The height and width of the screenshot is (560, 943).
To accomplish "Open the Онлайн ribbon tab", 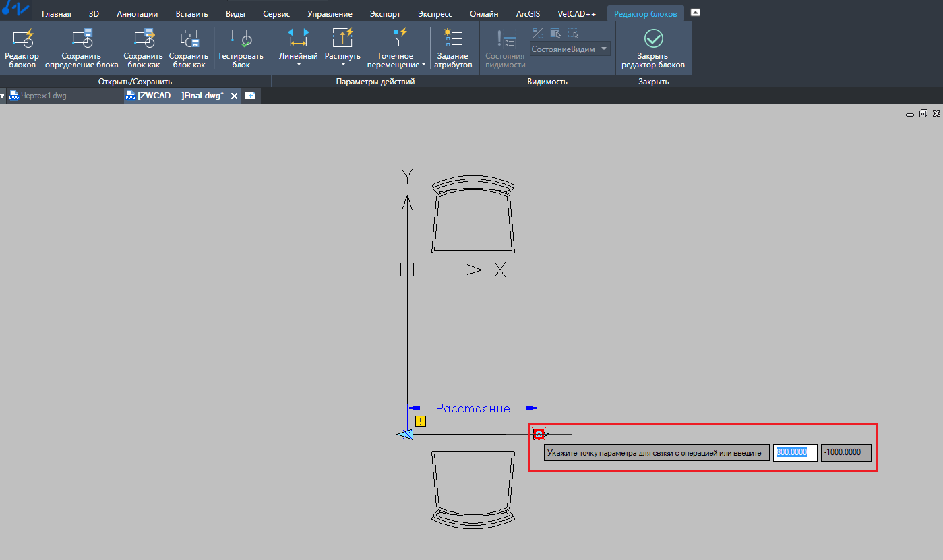I will 484,13.
